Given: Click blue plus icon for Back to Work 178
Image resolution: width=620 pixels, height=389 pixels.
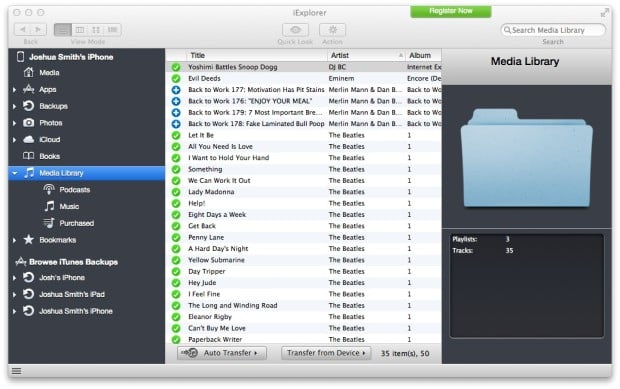Looking at the screenshot, I should point(176,124).
